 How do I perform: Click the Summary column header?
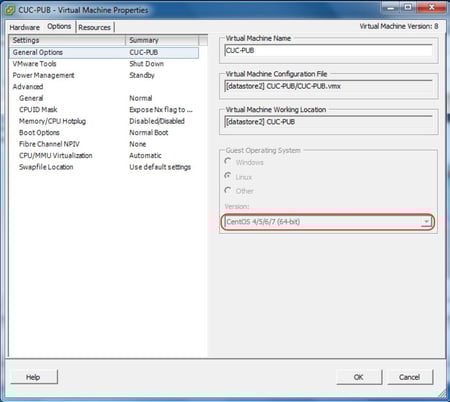point(162,40)
